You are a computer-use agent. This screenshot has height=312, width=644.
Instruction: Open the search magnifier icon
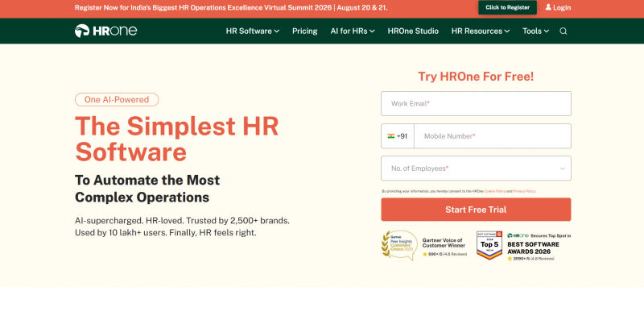coord(563,31)
